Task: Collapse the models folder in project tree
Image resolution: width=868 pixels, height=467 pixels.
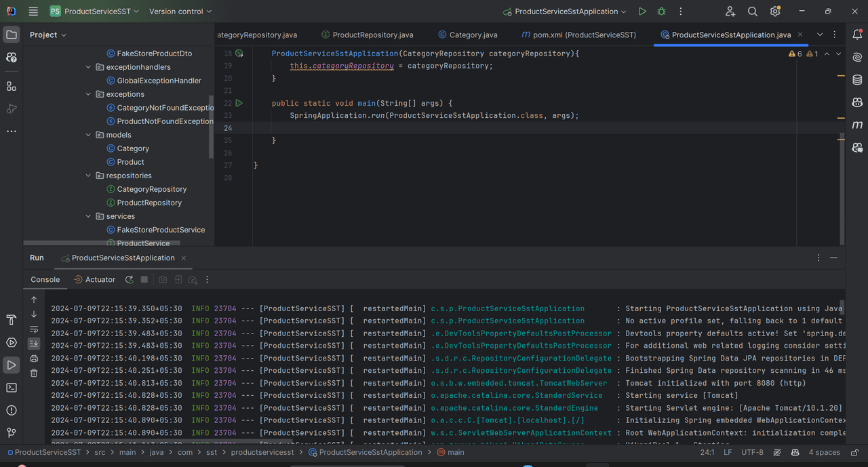Action: pos(88,135)
